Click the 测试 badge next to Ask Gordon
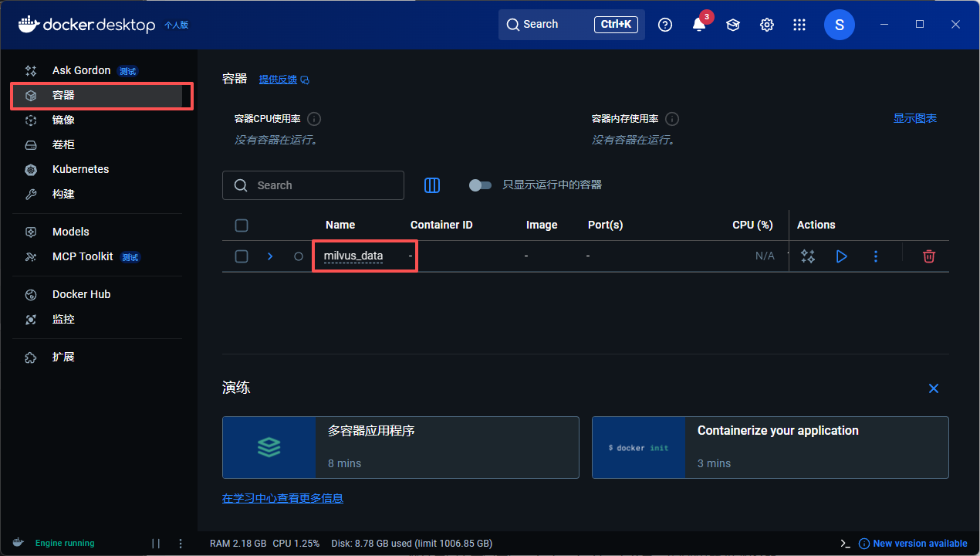980x556 pixels. (x=127, y=71)
